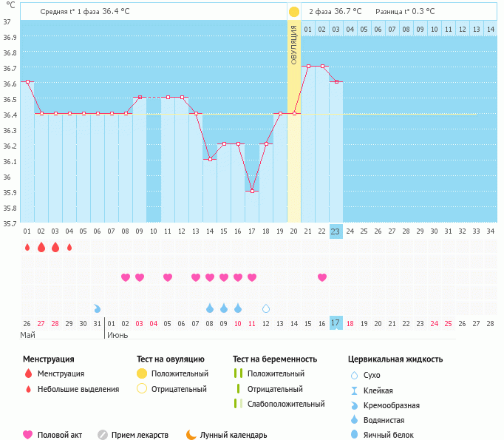504x440 pixels.
Task: Click the 36.7 temperature point on day 21
Action: 308,67
